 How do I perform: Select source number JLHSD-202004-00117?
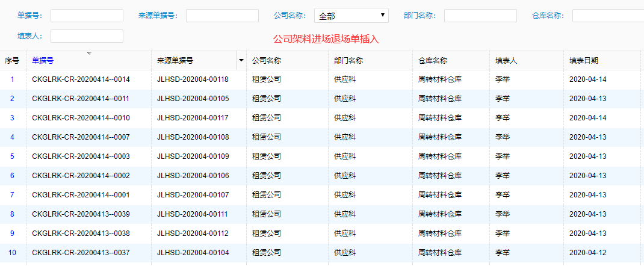[193, 118]
